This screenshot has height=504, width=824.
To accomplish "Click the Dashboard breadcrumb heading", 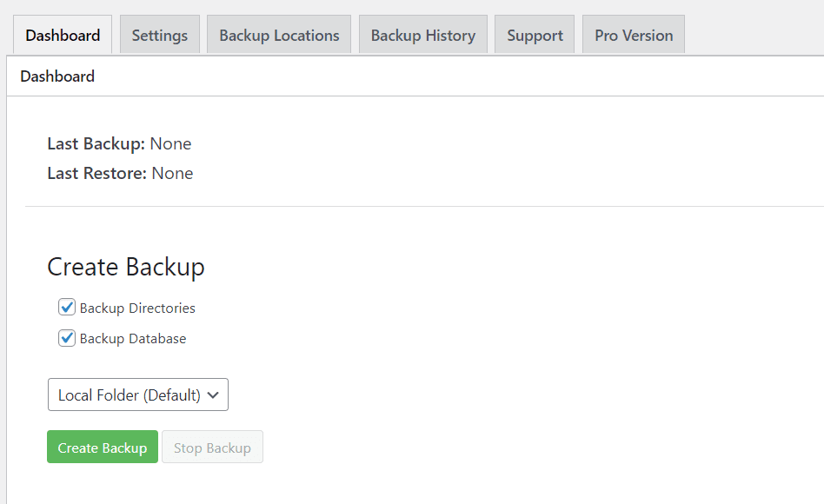I will coord(56,76).
